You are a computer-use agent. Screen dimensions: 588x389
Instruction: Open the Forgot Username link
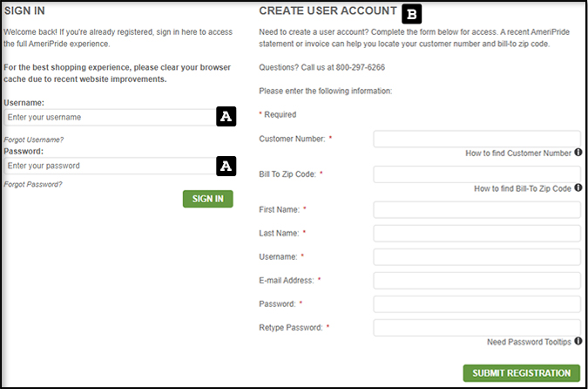(34, 140)
